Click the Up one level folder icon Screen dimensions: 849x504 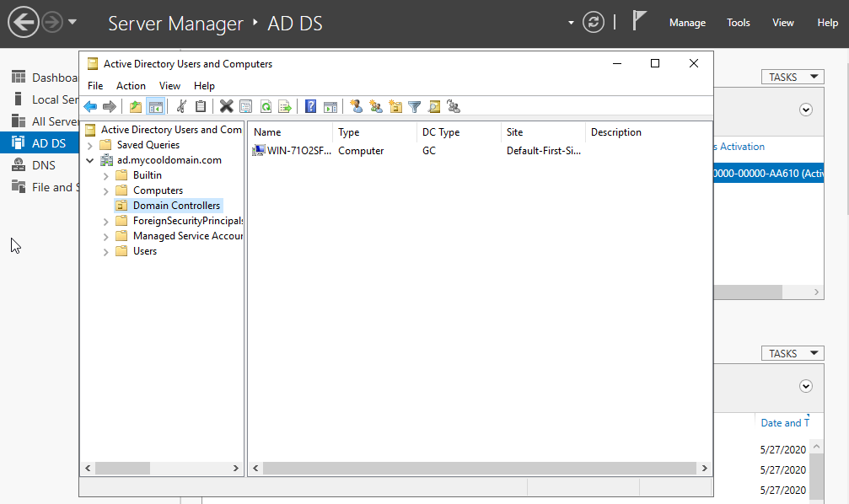click(135, 106)
